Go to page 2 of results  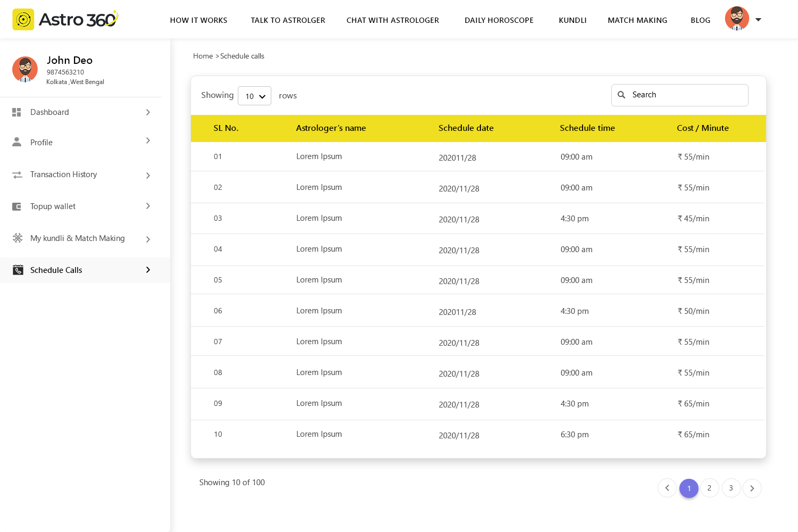(709, 488)
